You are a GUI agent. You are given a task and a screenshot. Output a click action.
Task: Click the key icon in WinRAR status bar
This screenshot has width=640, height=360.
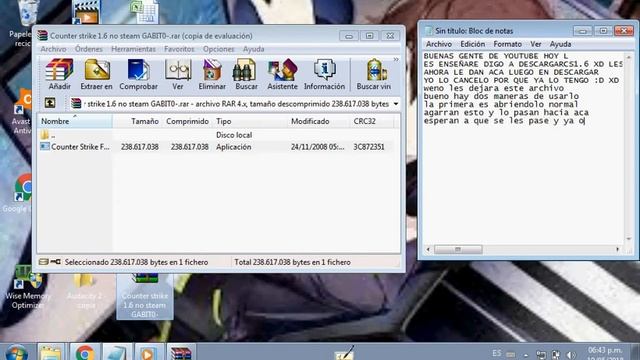coord(56,262)
